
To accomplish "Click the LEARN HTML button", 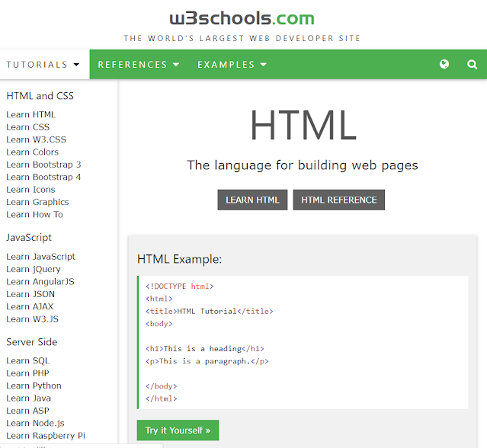I will 252,200.
